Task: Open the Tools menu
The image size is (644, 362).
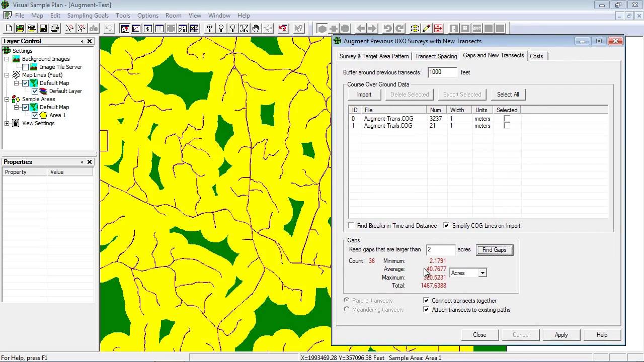Action: [x=123, y=16]
